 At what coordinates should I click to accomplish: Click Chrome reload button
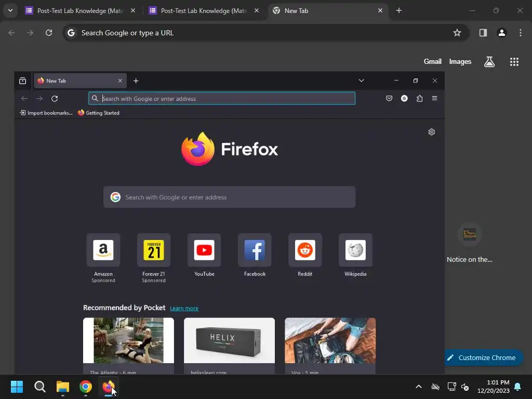tap(49, 33)
